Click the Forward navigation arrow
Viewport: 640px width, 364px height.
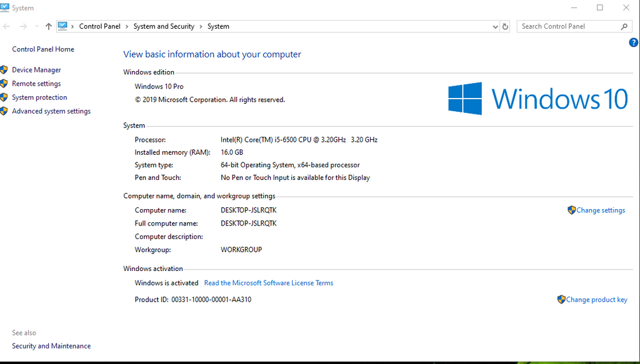tap(23, 26)
